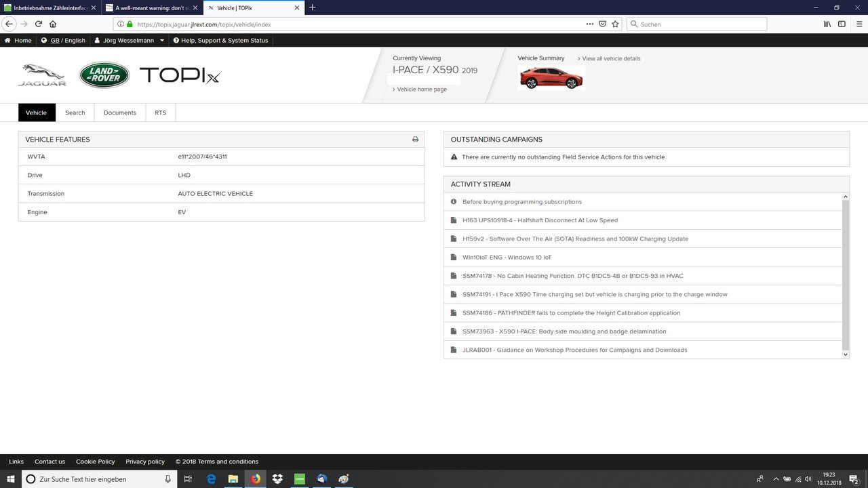Click the browser back arrow
Image resolution: width=868 pixels, height=488 pixels.
click(x=9, y=24)
